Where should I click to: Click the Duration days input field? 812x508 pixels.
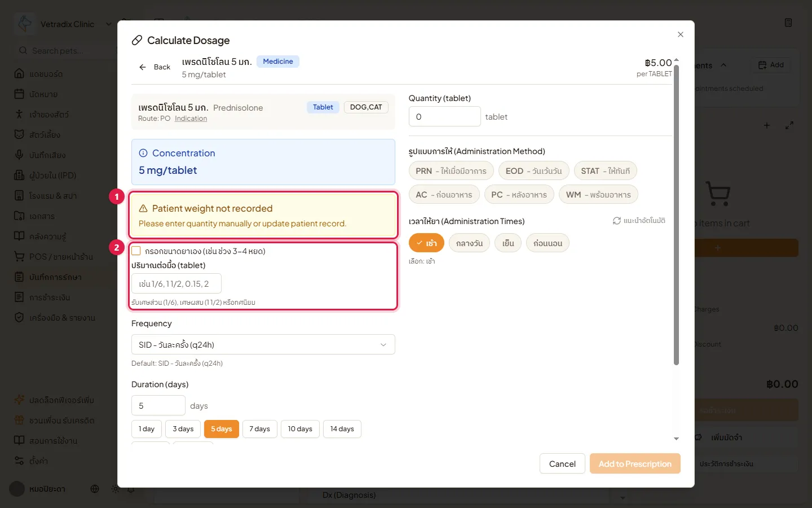click(158, 406)
